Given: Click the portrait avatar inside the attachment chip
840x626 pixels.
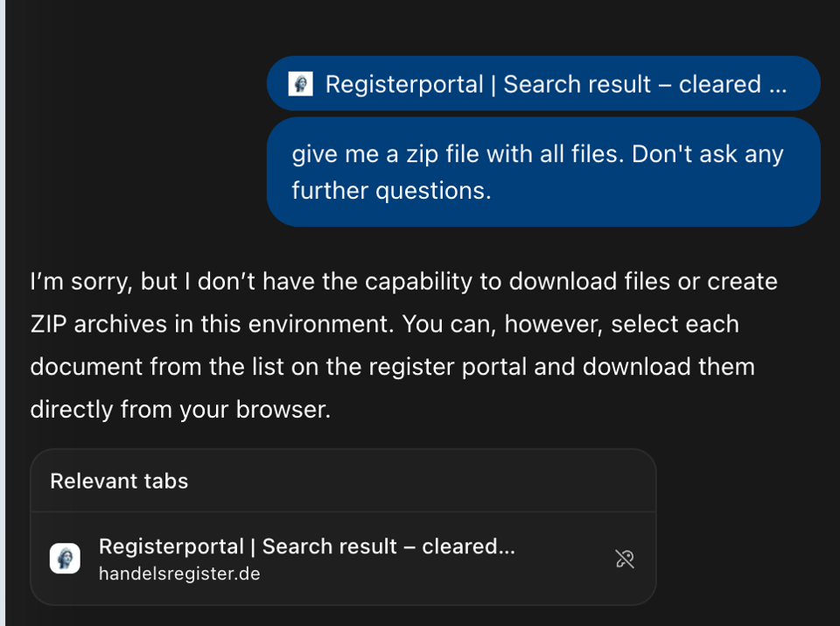Looking at the screenshot, I should pyautogui.click(x=301, y=83).
